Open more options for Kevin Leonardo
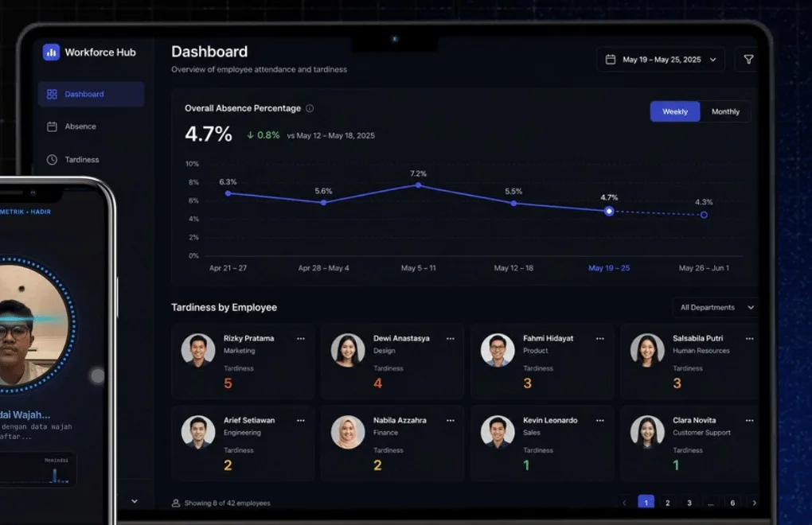The image size is (812, 525). [600, 421]
